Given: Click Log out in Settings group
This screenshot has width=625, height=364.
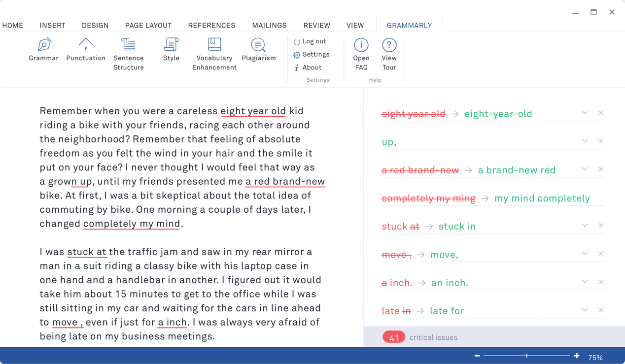Looking at the screenshot, I should [310, 41].
